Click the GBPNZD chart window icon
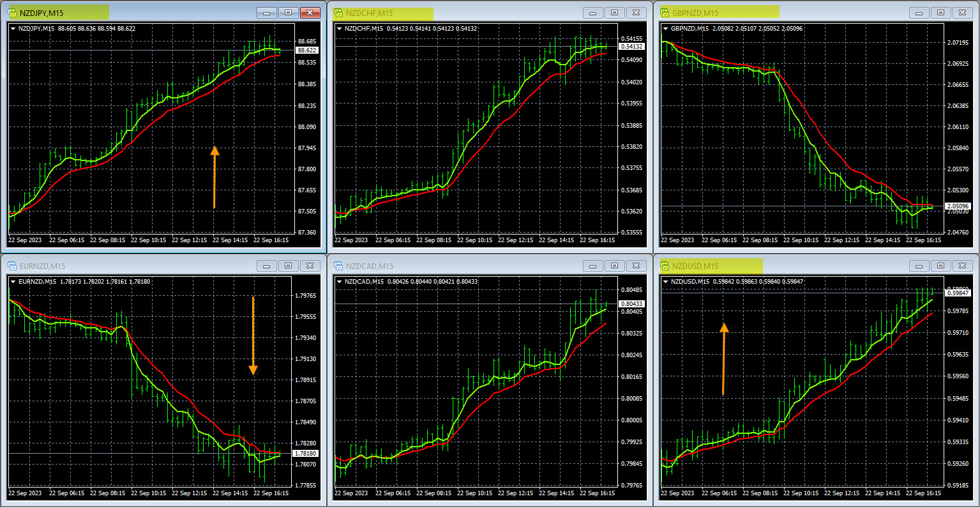 665,13
